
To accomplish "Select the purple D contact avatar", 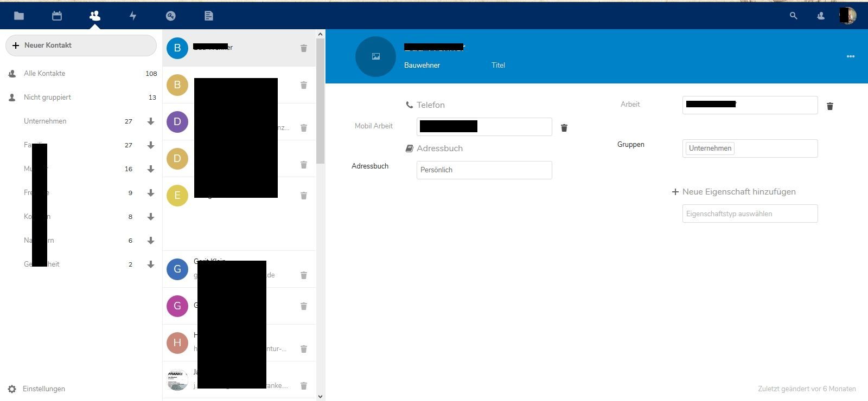I will pos(177,122).
